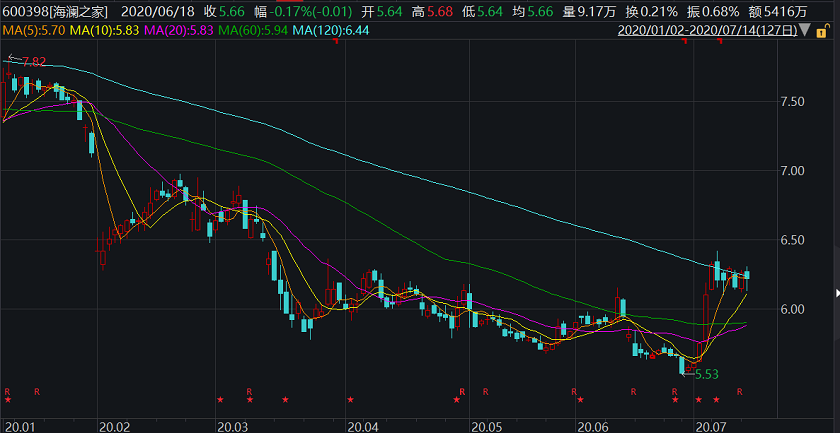The height and width of the screenshot is (433, 840).
Task: Click the first red star near 20.01
Action: (8, 400)
